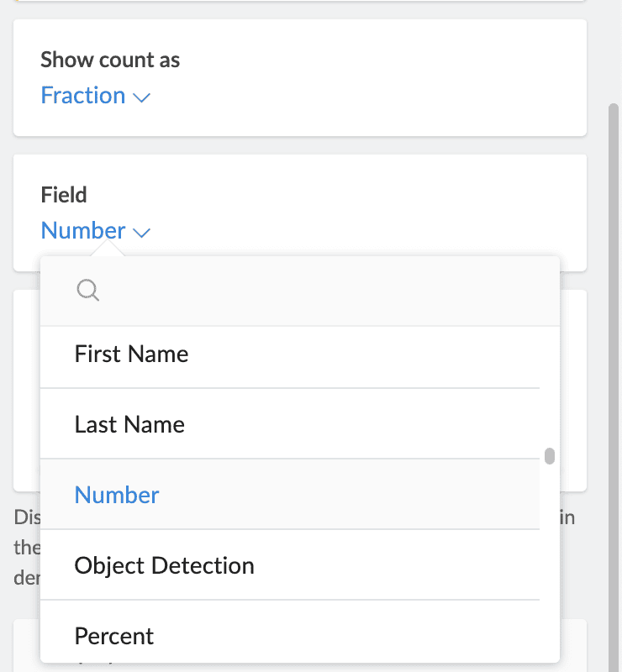Click the chevron arrow beside Number
622x672 pixels.
pyautogui.click(x=142, y=233)
